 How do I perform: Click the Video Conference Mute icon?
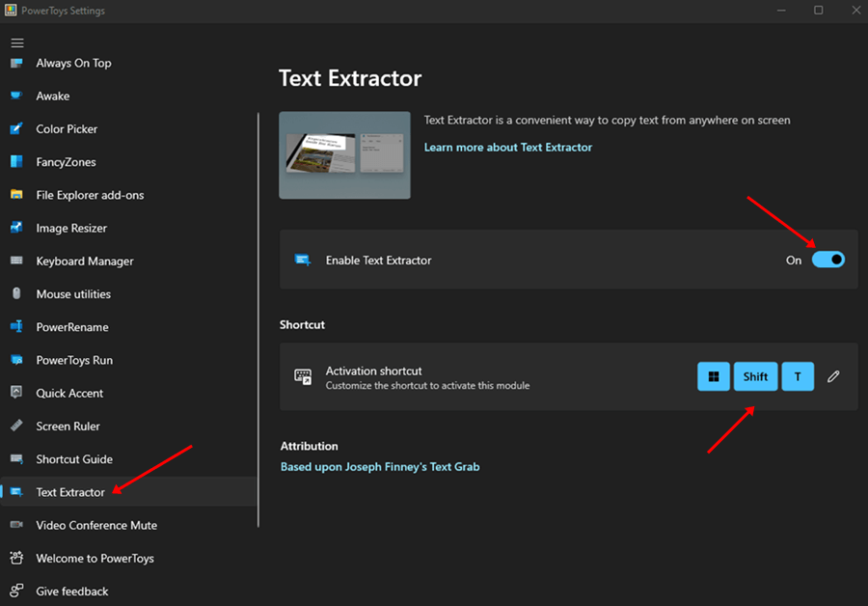click(x=16, y=525)
